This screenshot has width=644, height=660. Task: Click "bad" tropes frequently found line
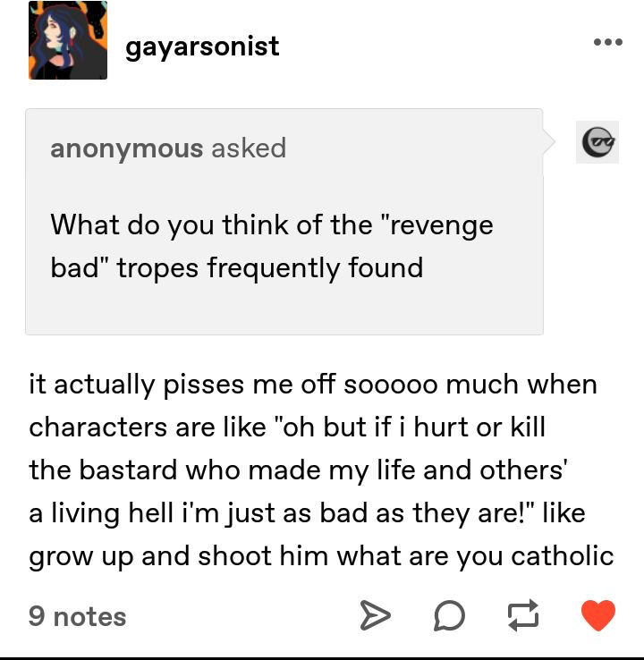click(x=237, y=268)
